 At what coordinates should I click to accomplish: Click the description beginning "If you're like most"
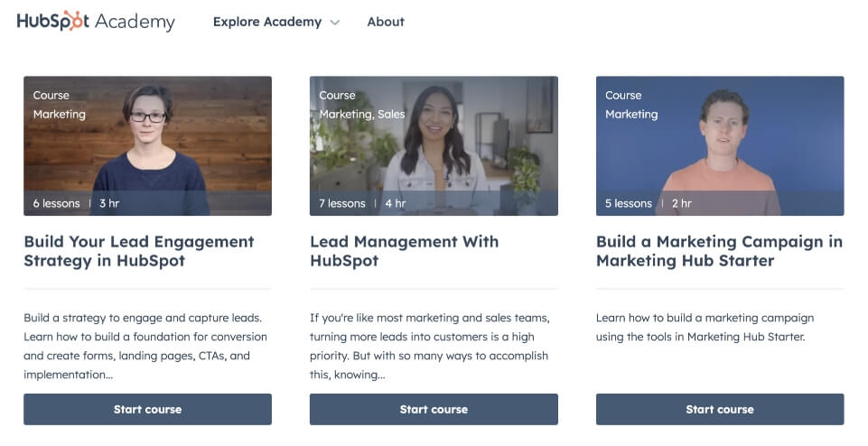(x=430, y=346)
